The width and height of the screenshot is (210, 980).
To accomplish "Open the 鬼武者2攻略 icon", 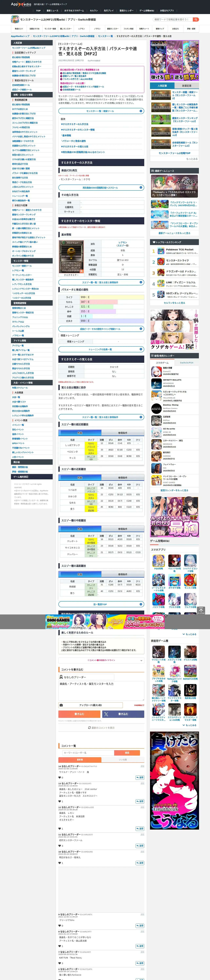I will [190, 690].
